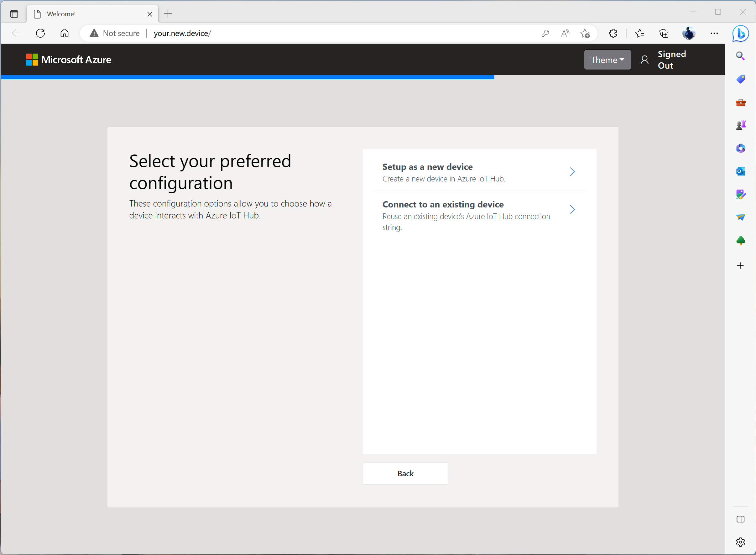The height and width of the screenshot is (555, 756).
Task: Open Outlook from Edge sidebar
Action: pos(741,171)
